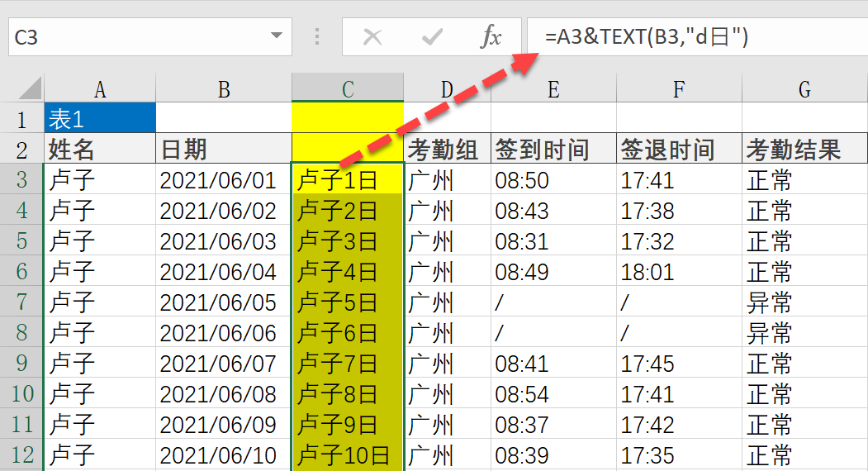Click name 卢子 in row 11
The image size is (868, 471).
(100, 425)
